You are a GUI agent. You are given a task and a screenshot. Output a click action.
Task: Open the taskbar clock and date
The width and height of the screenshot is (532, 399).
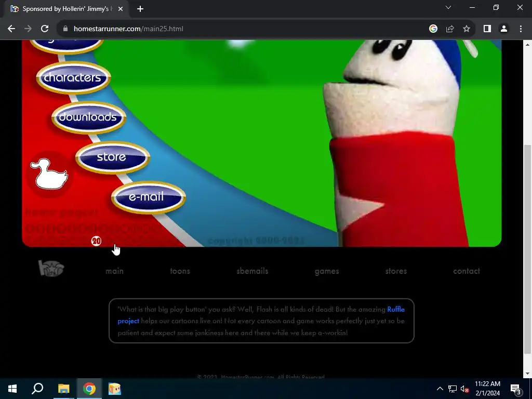tap(487, 389)
